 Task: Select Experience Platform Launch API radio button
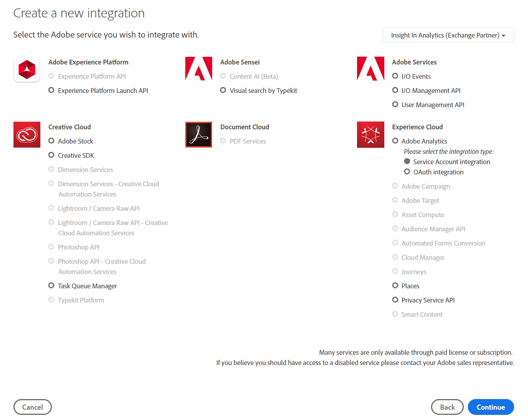tap(51, 90)
